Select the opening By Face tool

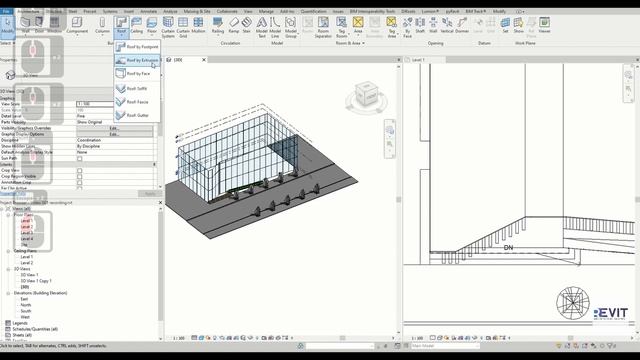point(407,27)
